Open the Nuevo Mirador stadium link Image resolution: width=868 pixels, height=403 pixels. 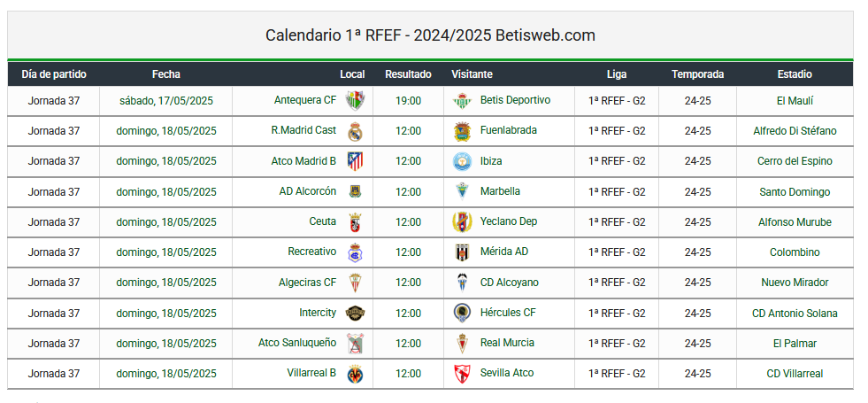pos(795,283)
